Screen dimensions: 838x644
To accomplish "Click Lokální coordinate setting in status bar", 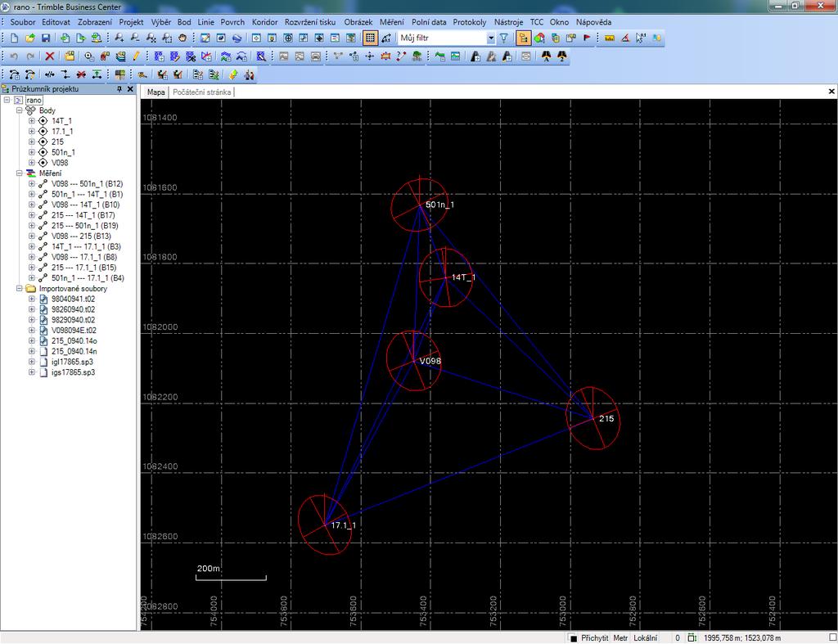I will pyautogui.click(x=645, y=638).
